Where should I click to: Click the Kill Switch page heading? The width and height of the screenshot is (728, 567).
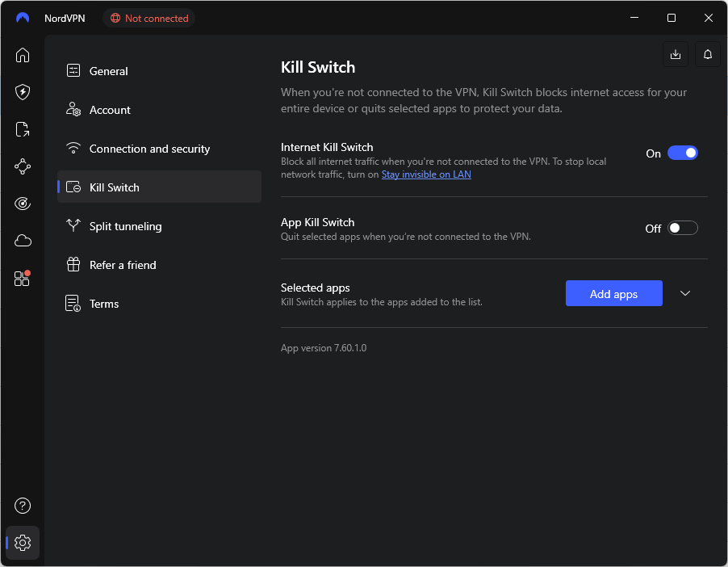(x=318, y=67)
